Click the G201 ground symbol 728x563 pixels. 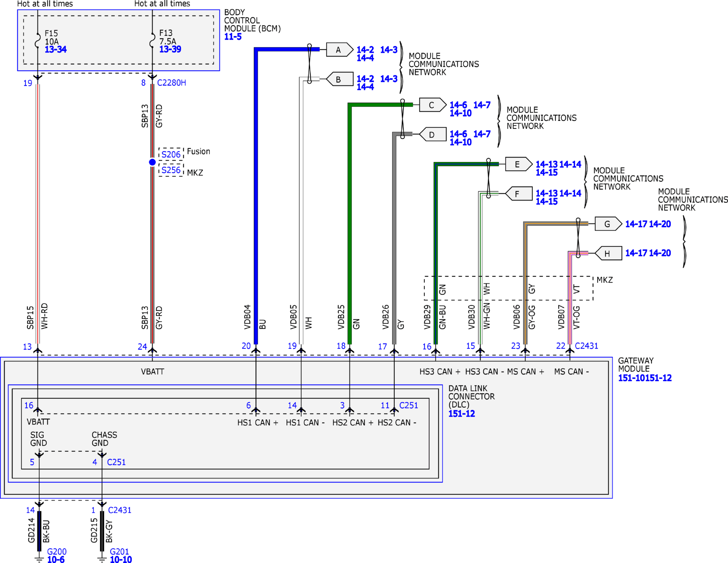click(102, 559)
